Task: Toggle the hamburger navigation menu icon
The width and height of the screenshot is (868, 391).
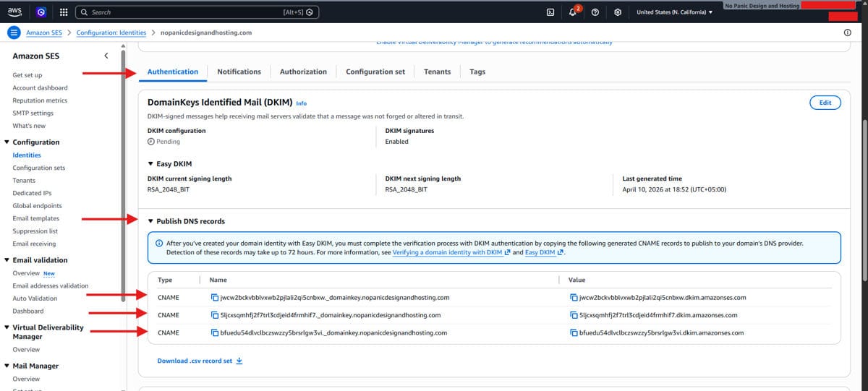Action: pyautogui.click(x=13, y=33)
